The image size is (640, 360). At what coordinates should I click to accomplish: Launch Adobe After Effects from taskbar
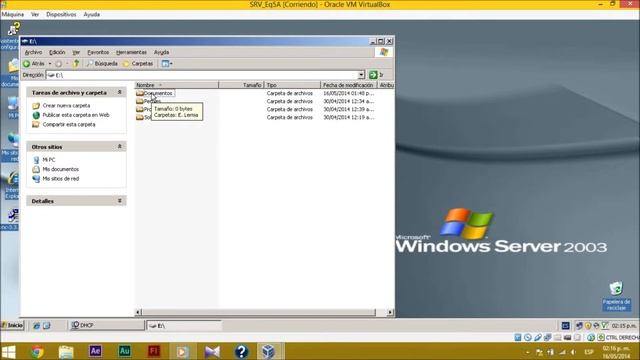95,351
